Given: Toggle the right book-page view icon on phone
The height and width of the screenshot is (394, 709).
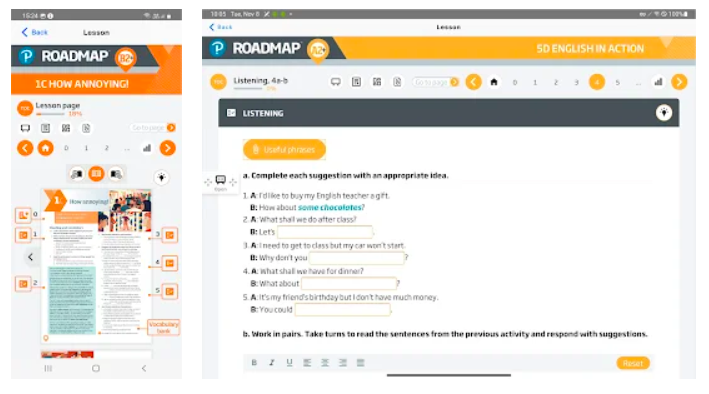Looking at the screenshot, I should [116, 174].
